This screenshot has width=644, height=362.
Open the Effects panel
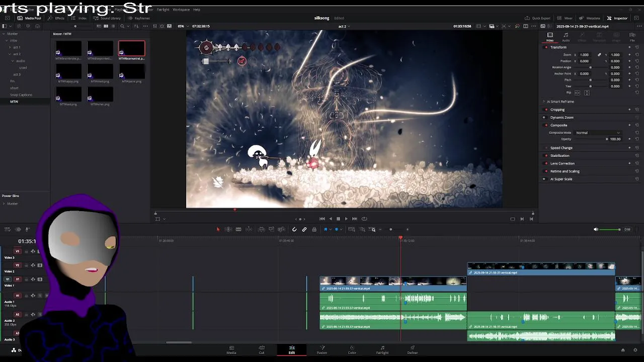point(56,18)
